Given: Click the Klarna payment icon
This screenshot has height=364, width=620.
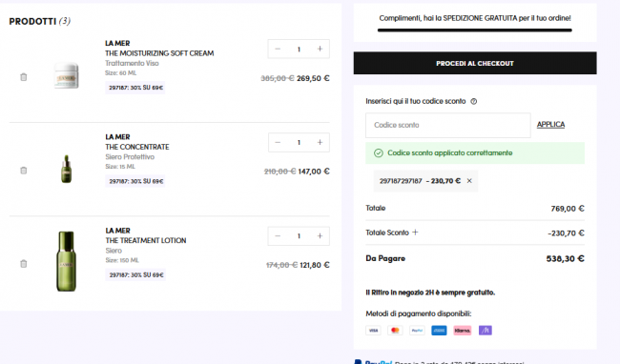Looking at the screenshot, I should 463,331.
